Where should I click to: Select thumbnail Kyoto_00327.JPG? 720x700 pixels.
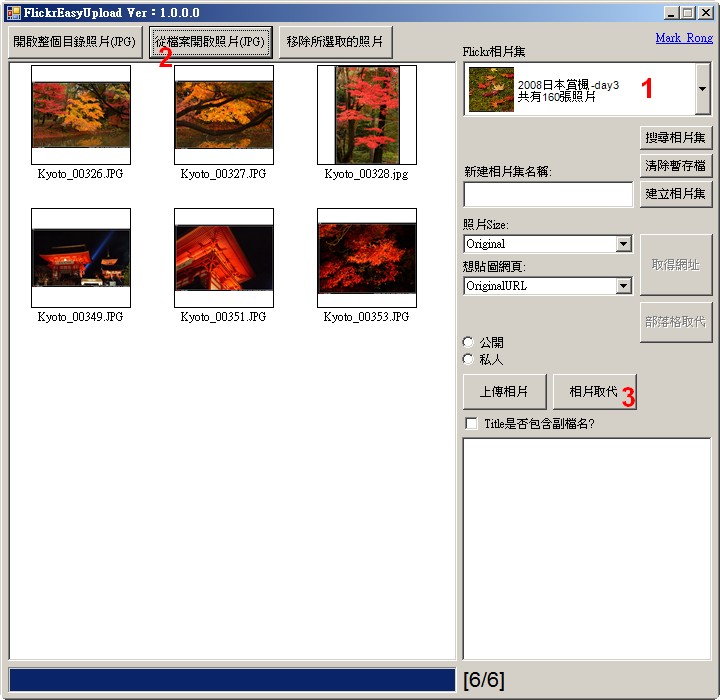tap(224, 115)
